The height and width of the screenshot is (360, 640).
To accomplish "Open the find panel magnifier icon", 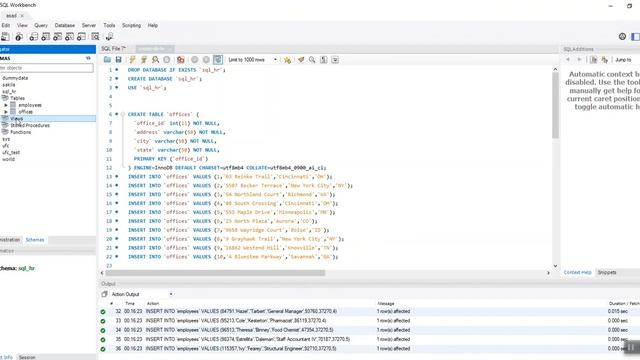I will (312, 60).
